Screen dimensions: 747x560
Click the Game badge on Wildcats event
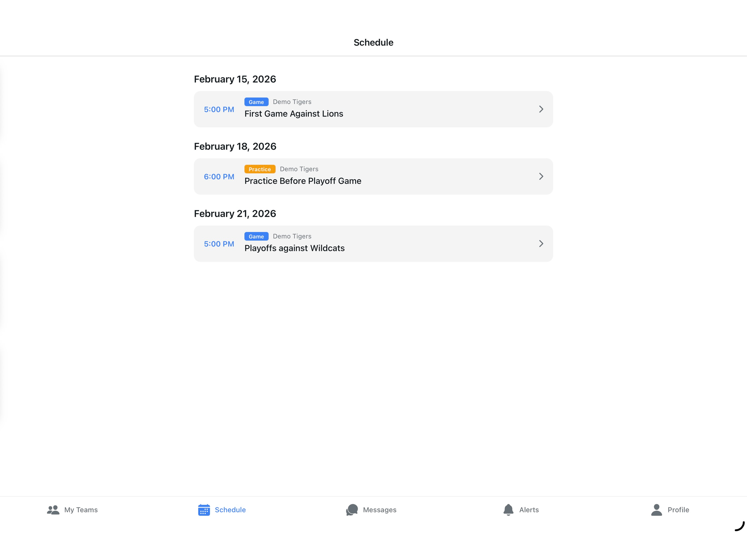[x=256, y=237]
